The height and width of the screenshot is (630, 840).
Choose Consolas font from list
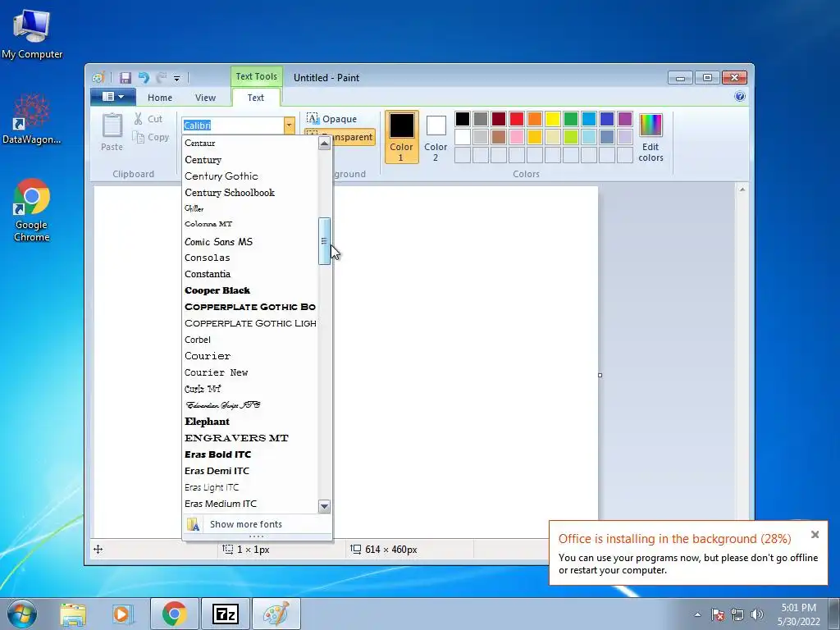click(250, 258)
